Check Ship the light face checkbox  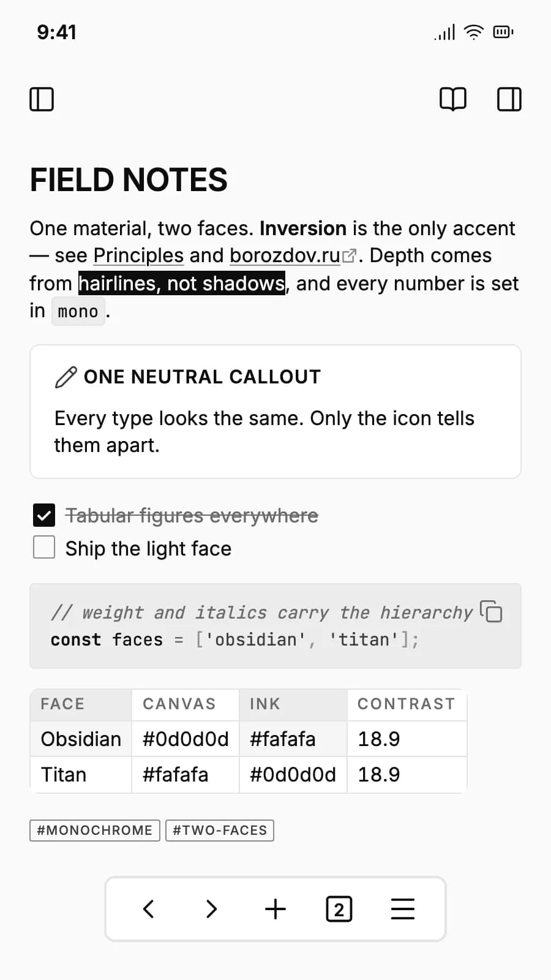(x=44, y=548)
